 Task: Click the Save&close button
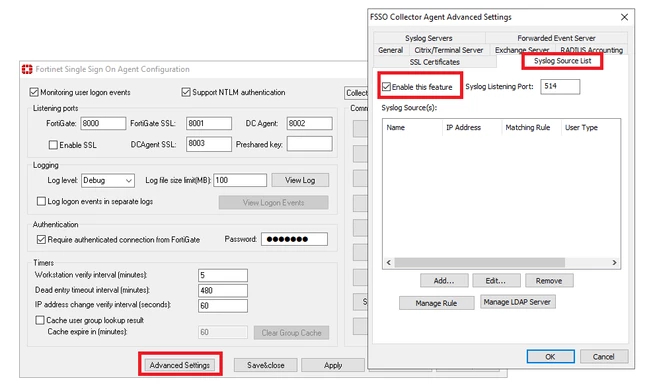[x=266, y=365]
